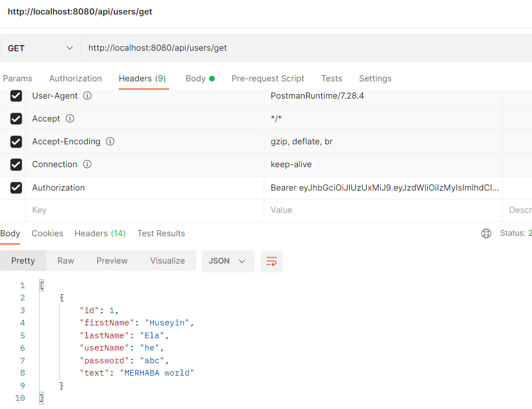This screenshot has height=409, width=532.
Task: Click the "lastName" line in response
Action: [x=124, y=335]
